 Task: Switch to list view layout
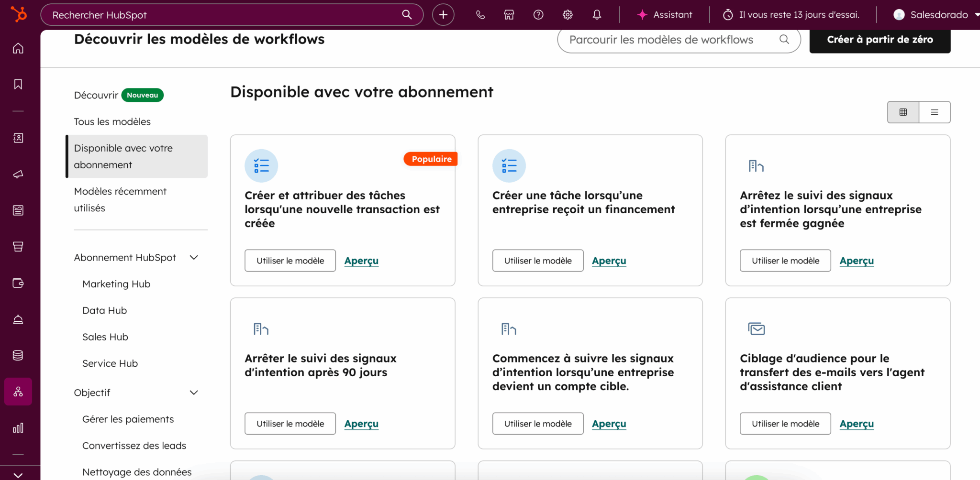(x=934, y=112)
